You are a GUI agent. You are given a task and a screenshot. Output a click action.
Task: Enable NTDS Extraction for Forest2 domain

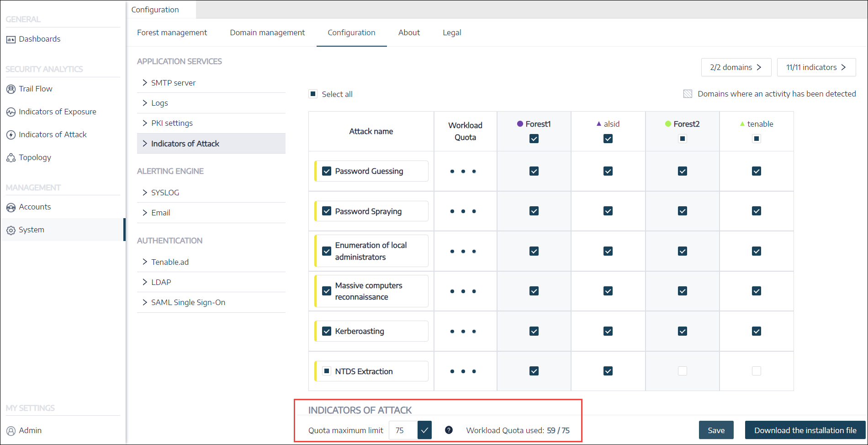[x=683, y=371]
